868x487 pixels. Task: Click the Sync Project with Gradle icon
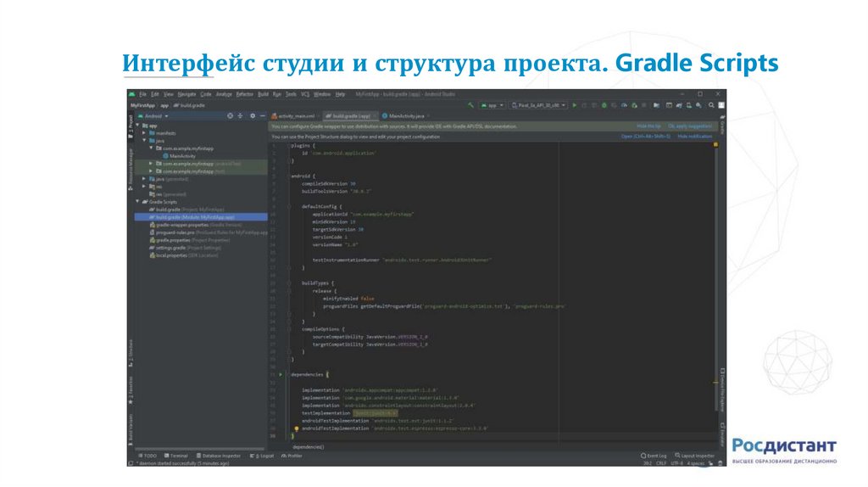point(679,105)
